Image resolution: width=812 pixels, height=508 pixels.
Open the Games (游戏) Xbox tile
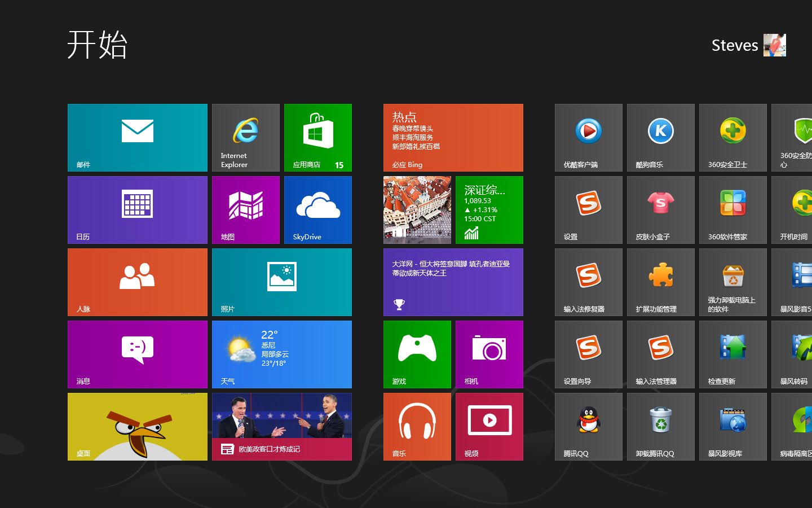coord(417,354)
